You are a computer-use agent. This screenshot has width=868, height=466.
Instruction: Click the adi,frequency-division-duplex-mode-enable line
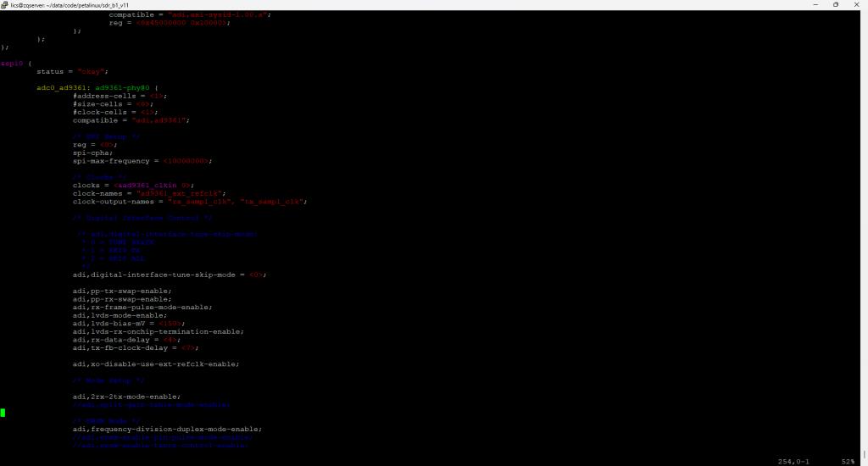(167, 429)
